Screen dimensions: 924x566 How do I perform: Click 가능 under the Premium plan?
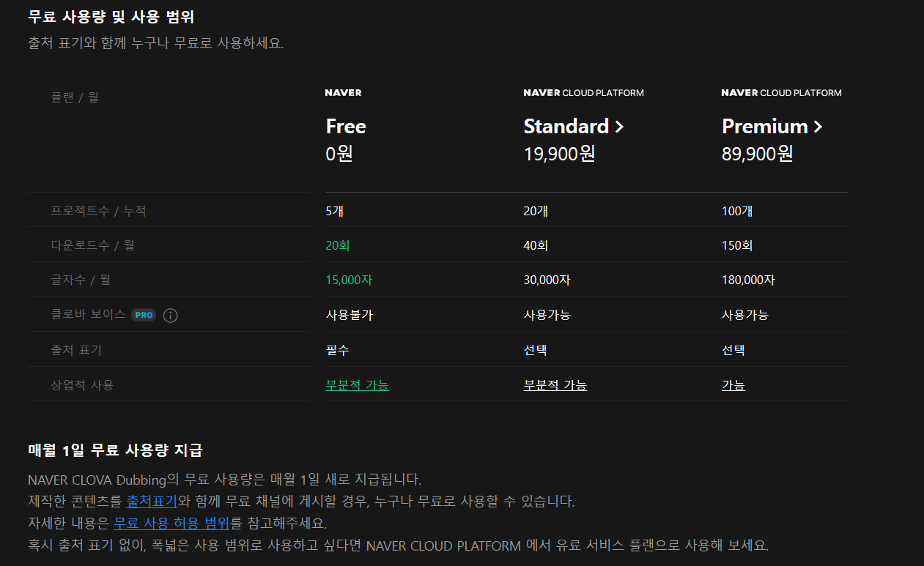pyautogui.click(x=733, y=384)
